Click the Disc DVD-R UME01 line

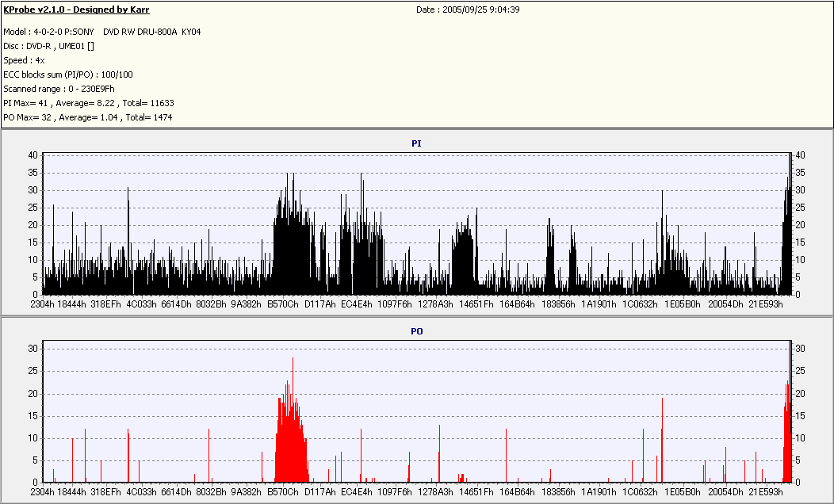[48, 46]
